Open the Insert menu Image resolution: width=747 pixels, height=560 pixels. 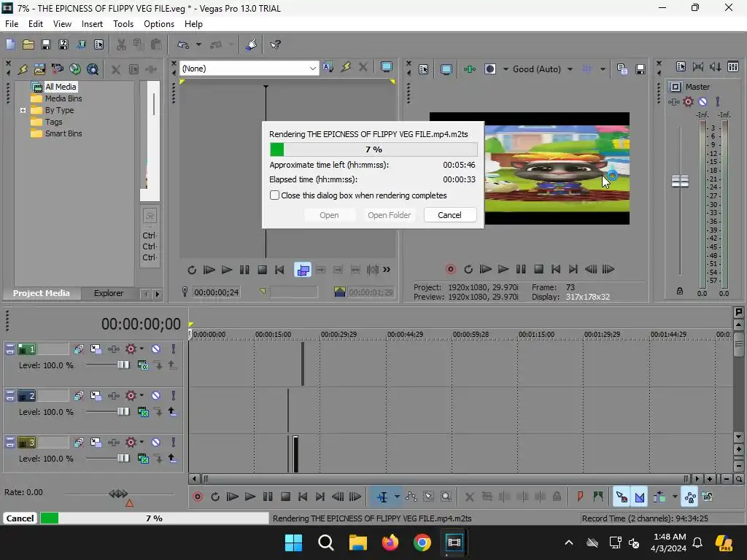coord(92,24)
